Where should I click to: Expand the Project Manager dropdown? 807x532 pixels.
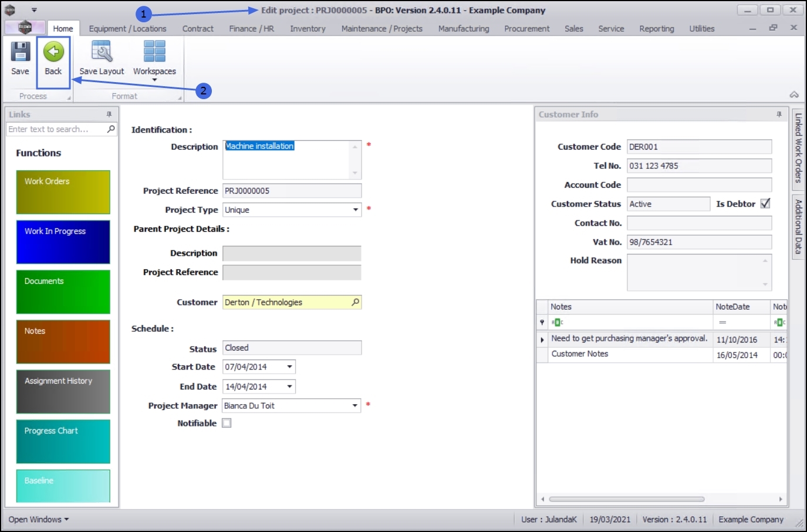[x=355, y=406]
